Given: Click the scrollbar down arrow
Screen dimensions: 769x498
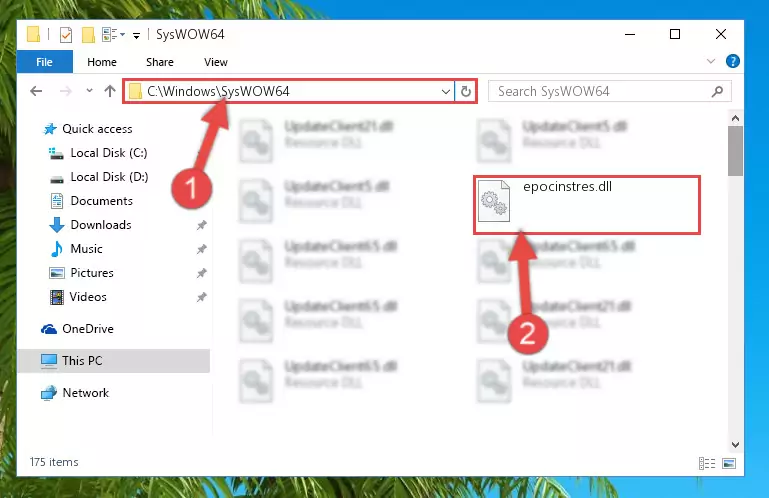Looking at the screenshot, I should 735,445.
